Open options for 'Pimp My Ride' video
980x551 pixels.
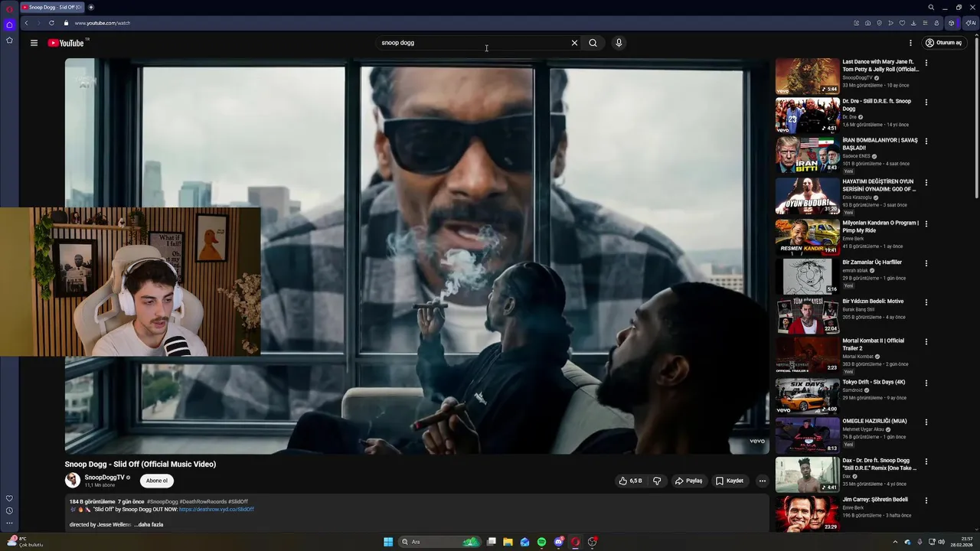[x=926, y=223]
